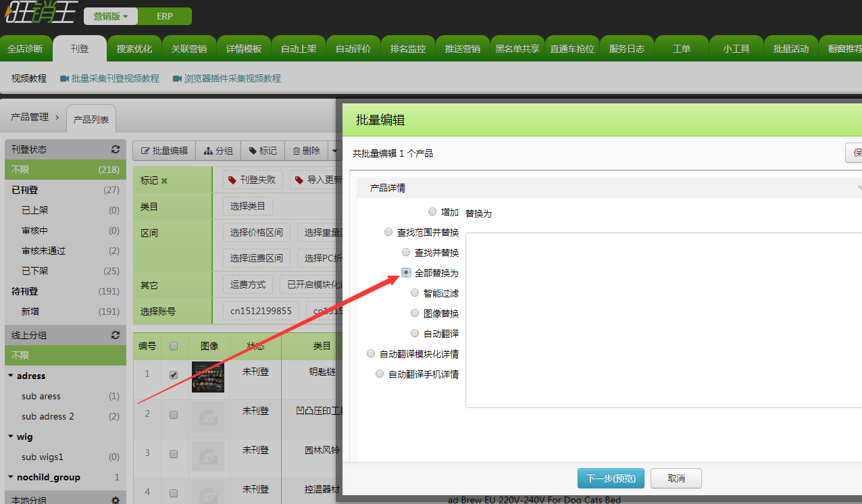862x504 pixels.
Task: Open the 产品列表 breadcrumb tab
Action: pyautogui.click(x=91, y=119)
